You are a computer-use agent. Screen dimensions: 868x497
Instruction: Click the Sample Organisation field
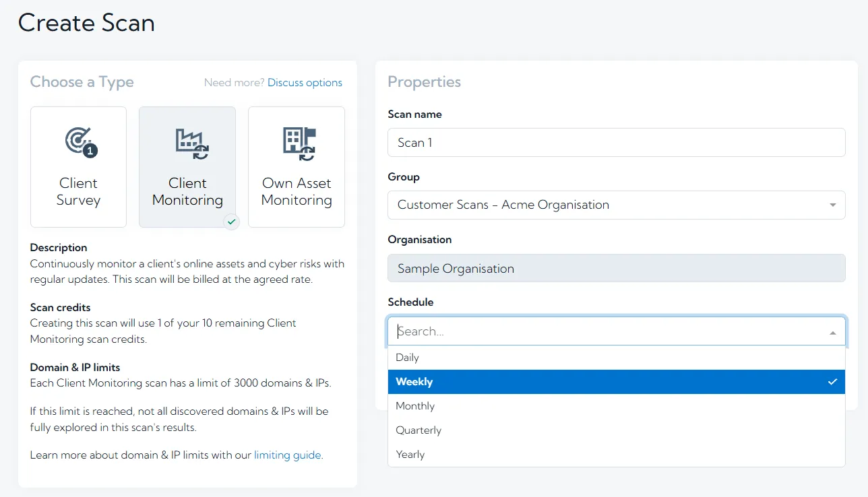pyautogui.click(x=617, y=268)
